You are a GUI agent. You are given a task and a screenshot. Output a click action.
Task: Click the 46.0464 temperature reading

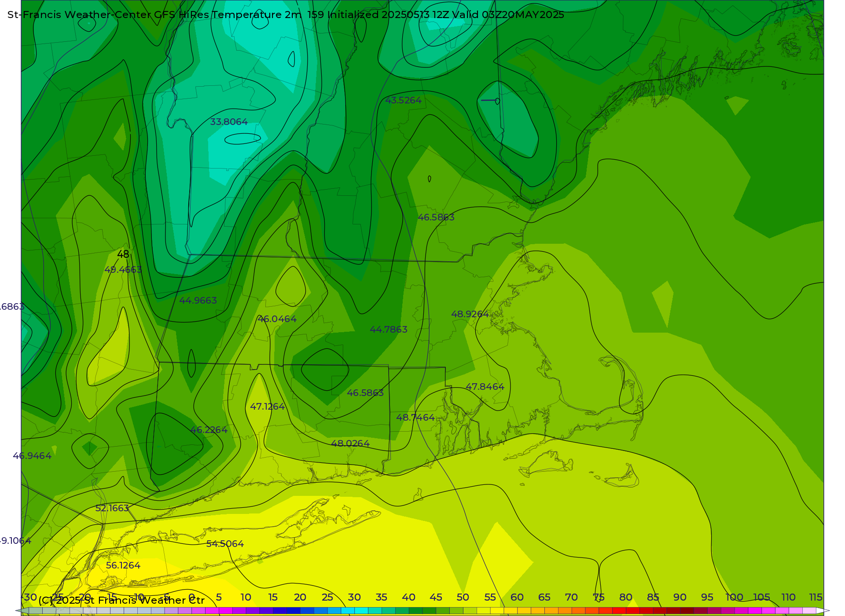pos(277,319)
